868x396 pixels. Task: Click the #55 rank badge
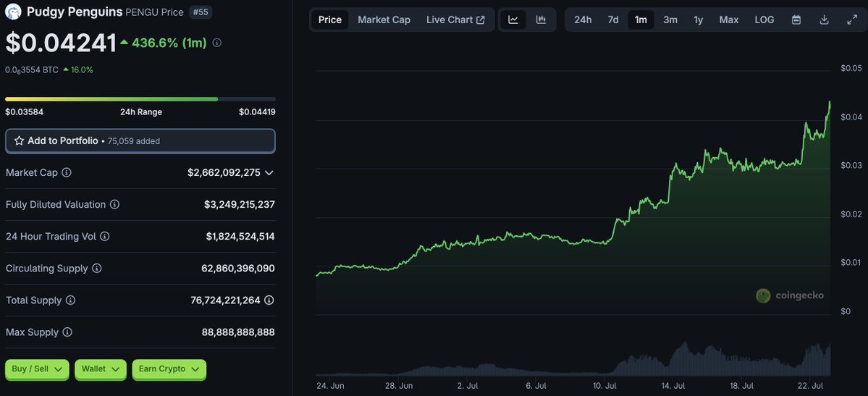tap(201, 12)
